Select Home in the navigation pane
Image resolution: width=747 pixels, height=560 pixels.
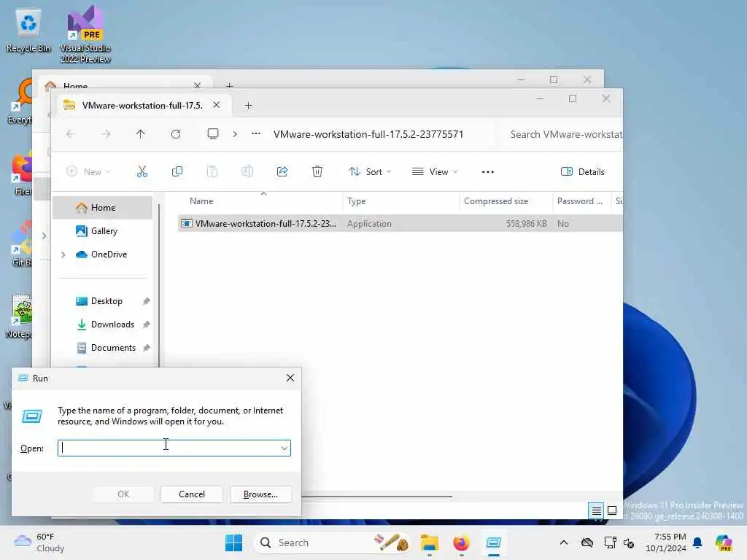pyautogui.click(x=102, y=208)
